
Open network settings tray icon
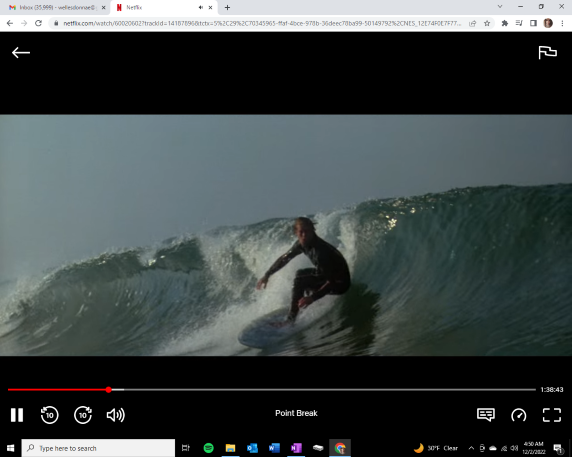coord(504,448)
